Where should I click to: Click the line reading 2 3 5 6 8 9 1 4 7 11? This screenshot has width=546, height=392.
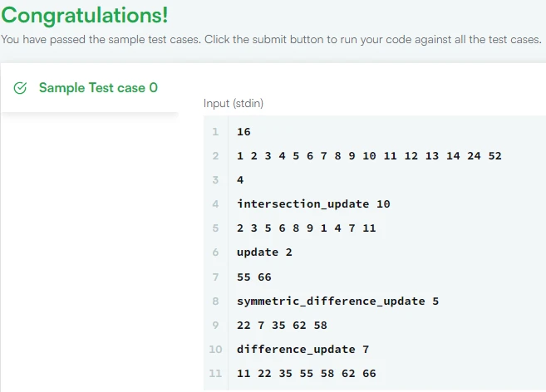coord(306,228)
